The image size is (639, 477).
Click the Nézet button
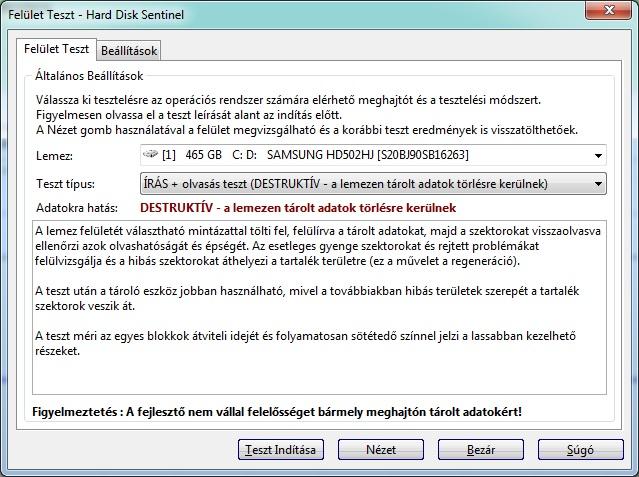pyautogui.click(x=381, y=450)
